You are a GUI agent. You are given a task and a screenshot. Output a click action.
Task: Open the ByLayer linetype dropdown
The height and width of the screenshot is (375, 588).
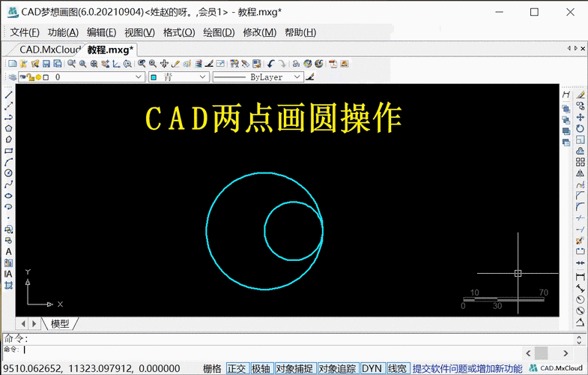coord(297,77)
